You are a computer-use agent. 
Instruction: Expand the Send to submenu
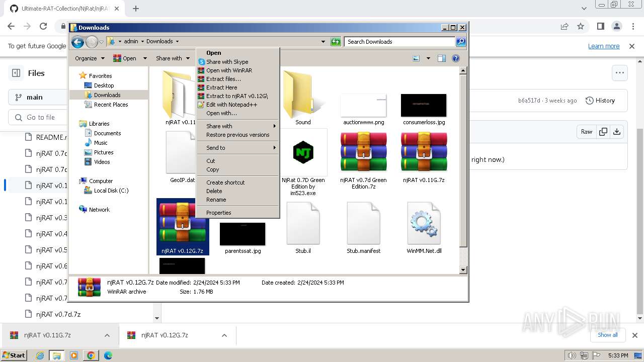pyautogui.click(x=237, y=148)
